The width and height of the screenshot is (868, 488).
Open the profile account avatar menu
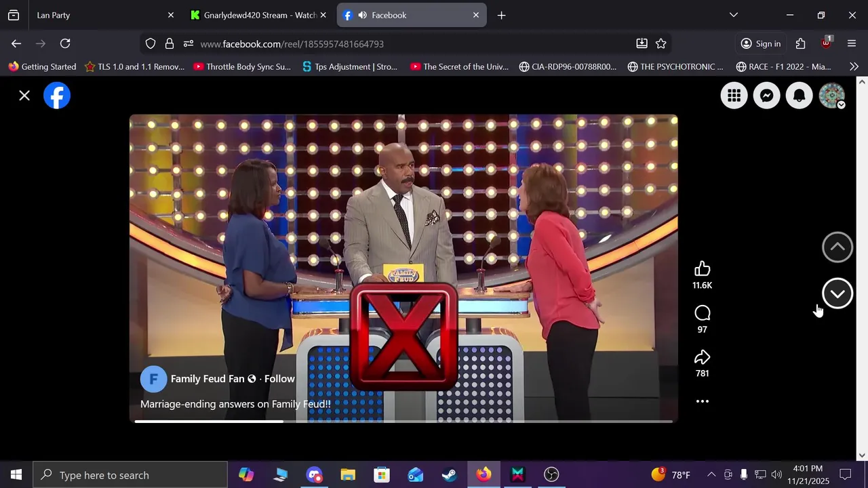832,96
